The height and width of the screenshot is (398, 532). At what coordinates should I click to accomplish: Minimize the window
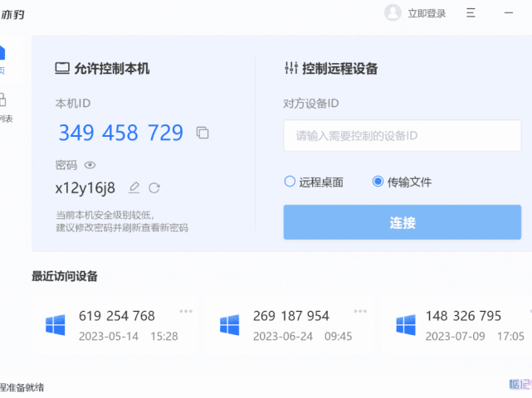click(x=509, y=13)
